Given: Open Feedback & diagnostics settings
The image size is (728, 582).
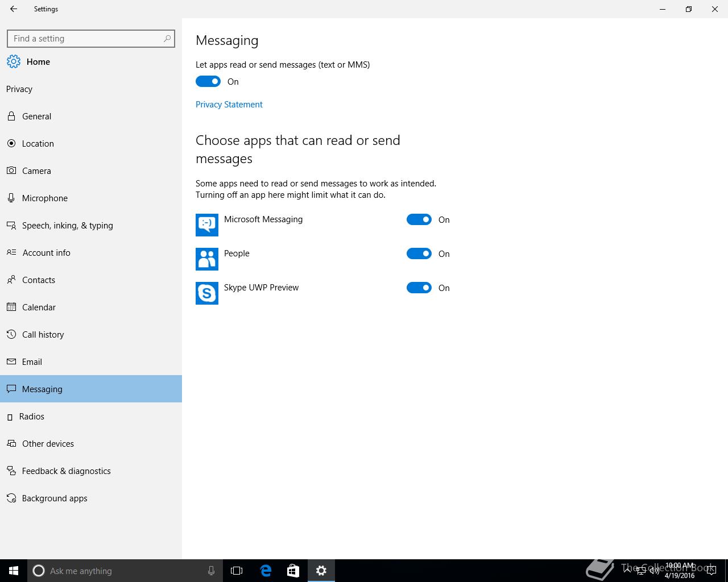Looking at the screenshot, I should [x=91, y=471].
